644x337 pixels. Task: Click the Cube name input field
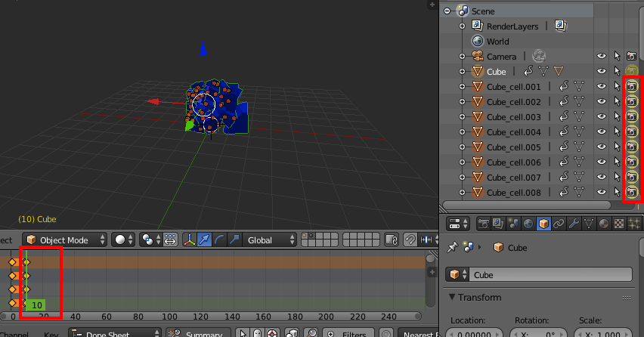[550, 274]
